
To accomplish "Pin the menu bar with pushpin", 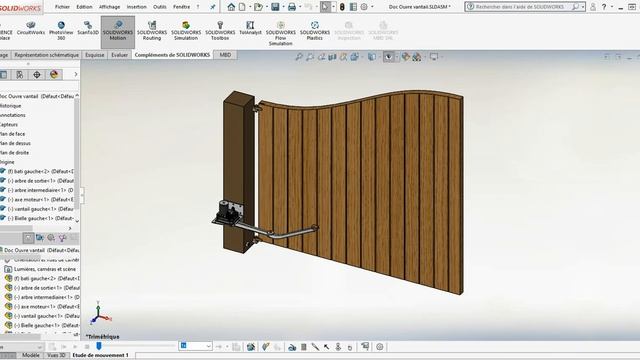I will pos(213,7).
